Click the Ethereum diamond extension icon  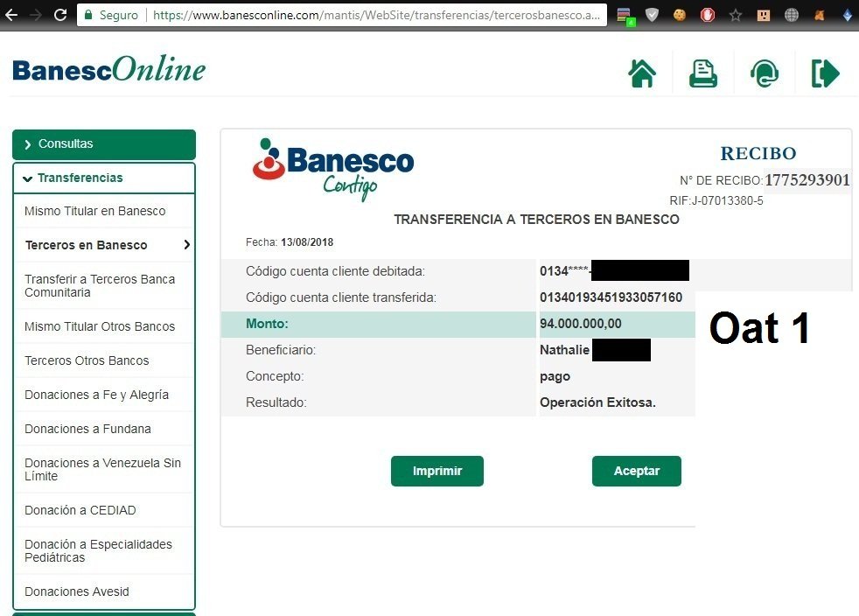(x=847, y=16)
